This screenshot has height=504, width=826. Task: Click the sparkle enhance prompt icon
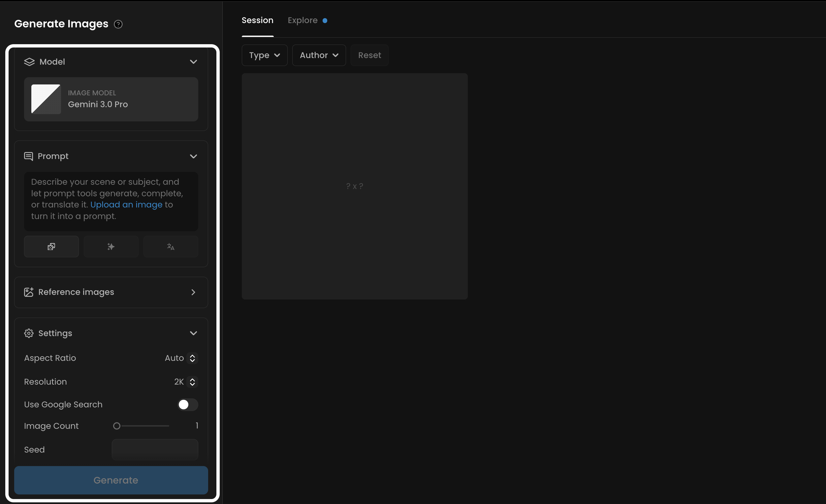(111, 247)
